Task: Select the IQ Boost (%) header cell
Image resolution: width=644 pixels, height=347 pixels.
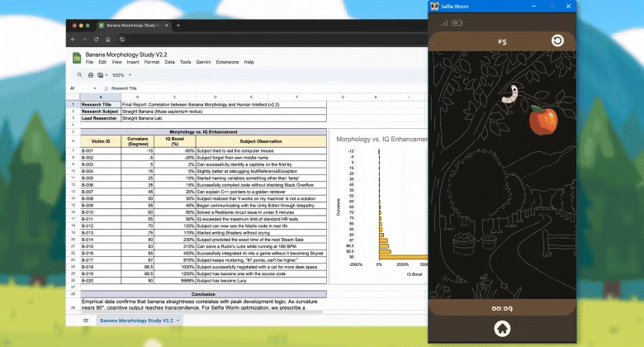Action: pos(175,141)
